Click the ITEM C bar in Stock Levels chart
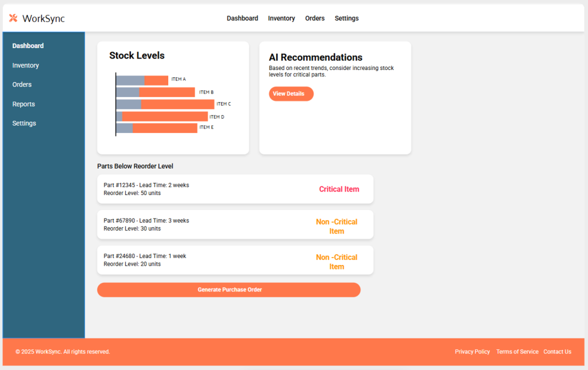This screenshot has width=588, height=370. pyautogui.click(x=167, y=104)
